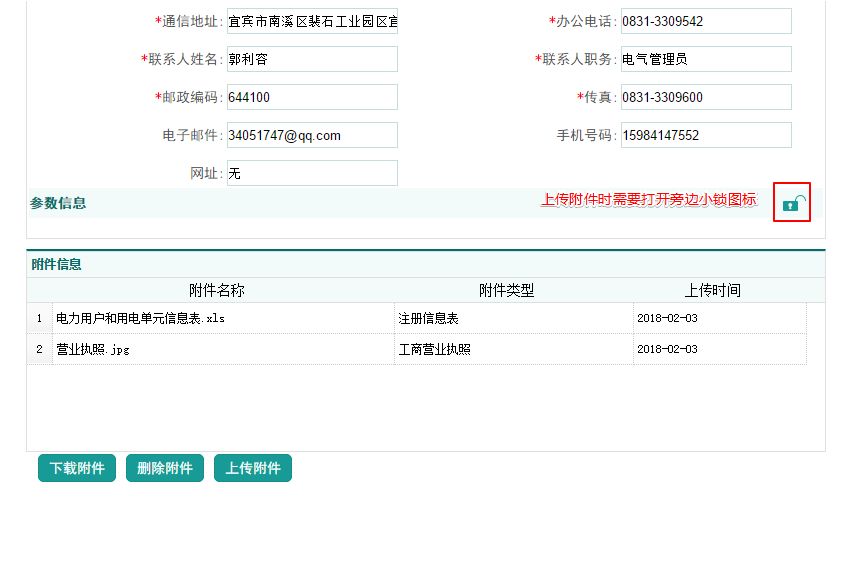Click the 附件类型 column header
Viewport: 847px width, 564px height.
(x=506, y=291)
